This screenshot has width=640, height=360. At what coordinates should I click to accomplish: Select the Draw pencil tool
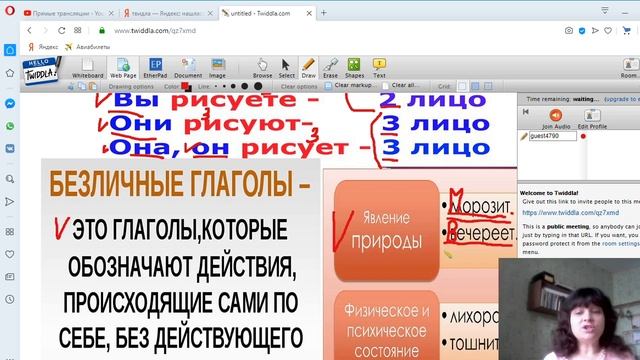pos(309,68)
